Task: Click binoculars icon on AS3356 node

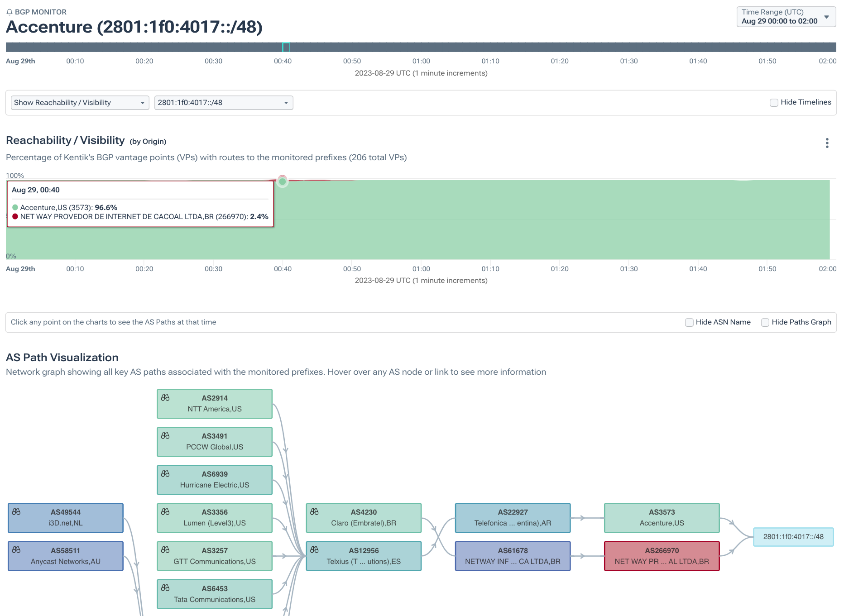Action: point(165,511)
